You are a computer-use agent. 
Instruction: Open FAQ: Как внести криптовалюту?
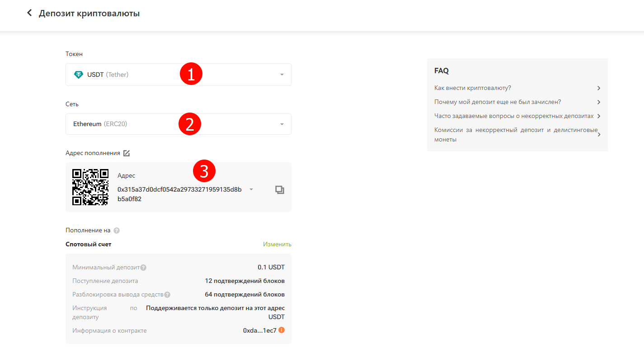(x=472, y=88)
